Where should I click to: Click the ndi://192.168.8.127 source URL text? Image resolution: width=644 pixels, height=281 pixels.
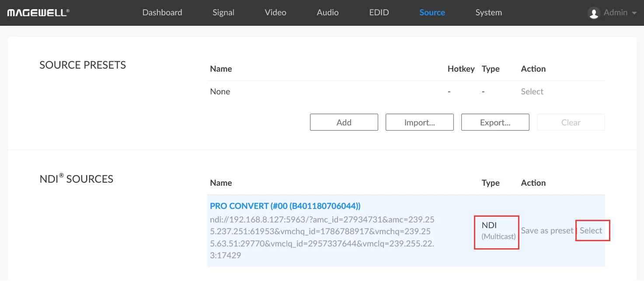pyautogui.click(x=322, y=237)
